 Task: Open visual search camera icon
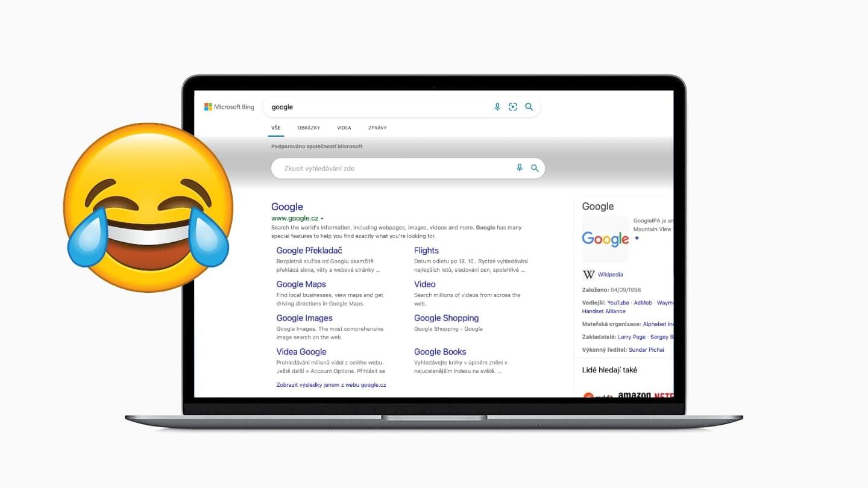coord(513,107)
